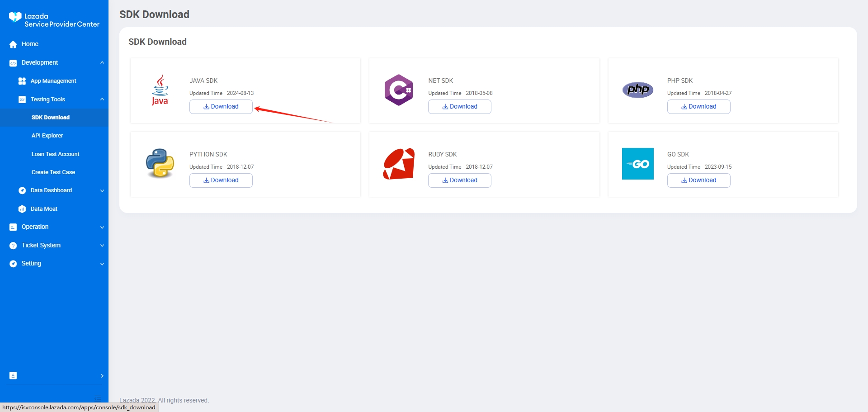
Task: Click the PYTHON SDK title text
Action: pyautogui.click(x=208, y=155)
